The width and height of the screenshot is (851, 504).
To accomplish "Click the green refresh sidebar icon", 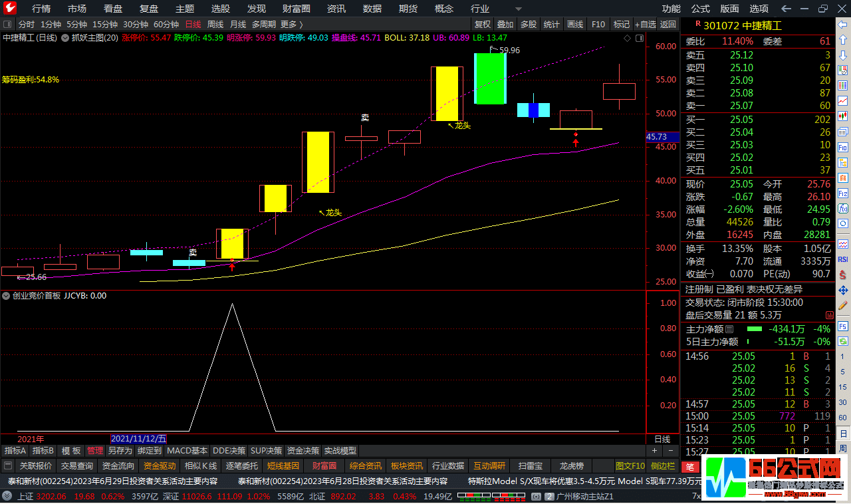I will point(843,341).
